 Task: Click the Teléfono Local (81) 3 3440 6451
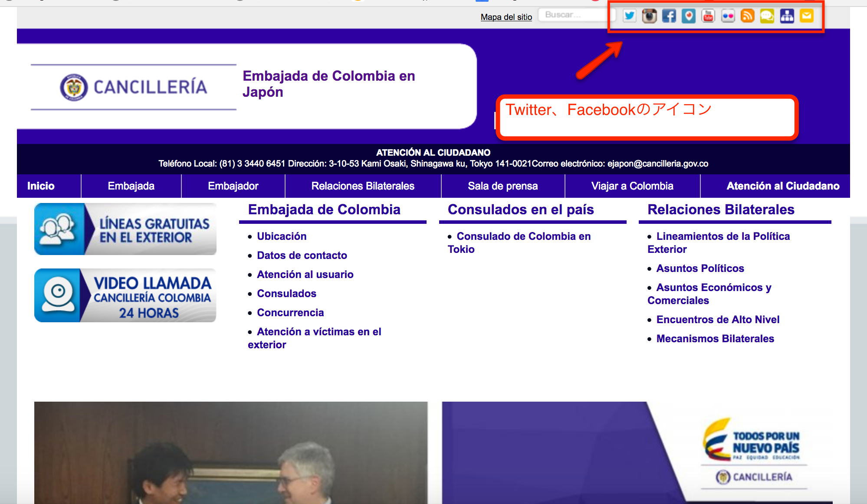pyautogui.click(x=222, y=164)
